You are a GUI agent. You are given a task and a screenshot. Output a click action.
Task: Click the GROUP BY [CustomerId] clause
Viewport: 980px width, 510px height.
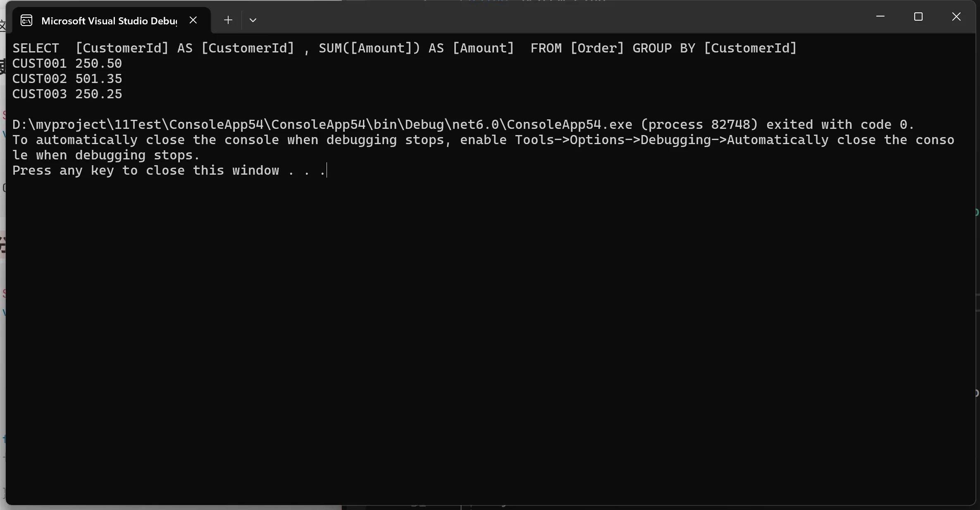pyautogui.click(x=715, y=48)
